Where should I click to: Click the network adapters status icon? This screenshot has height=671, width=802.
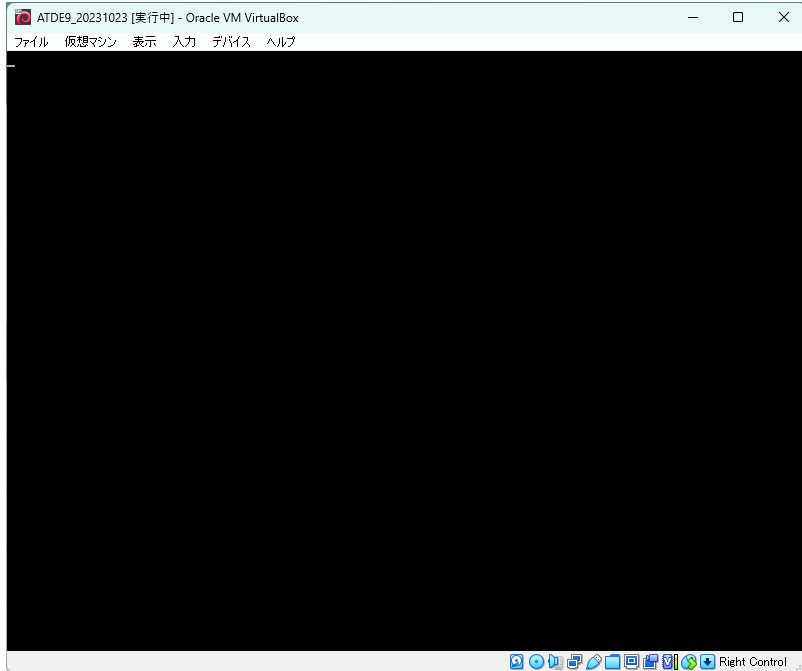click(574, 661)
